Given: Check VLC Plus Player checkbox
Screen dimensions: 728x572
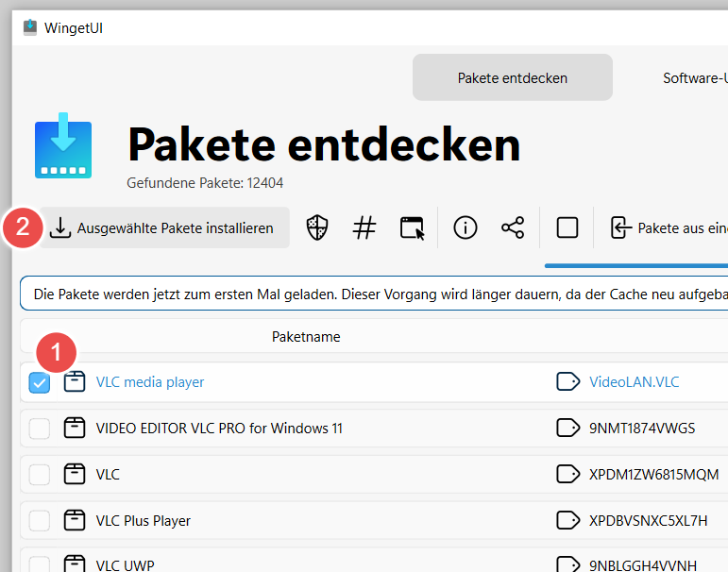Looking at the screenshot, I should pyautogui.click(x=40, y=521).
